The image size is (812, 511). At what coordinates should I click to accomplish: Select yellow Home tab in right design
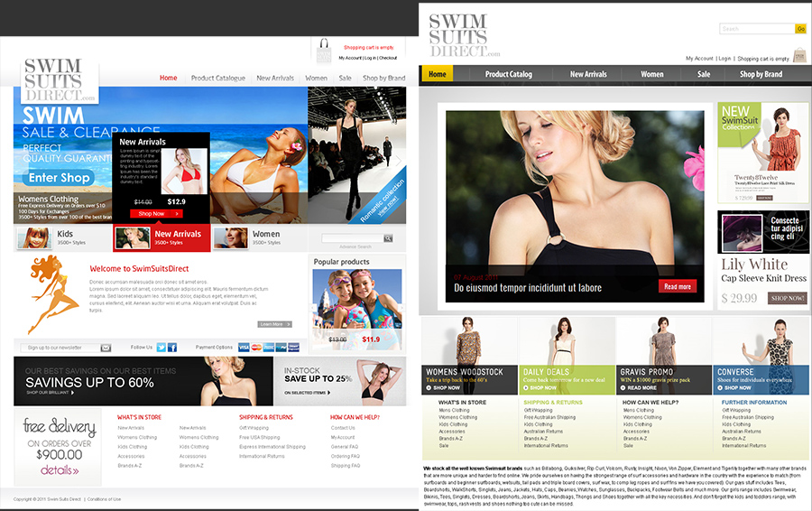tap(438, 74)
